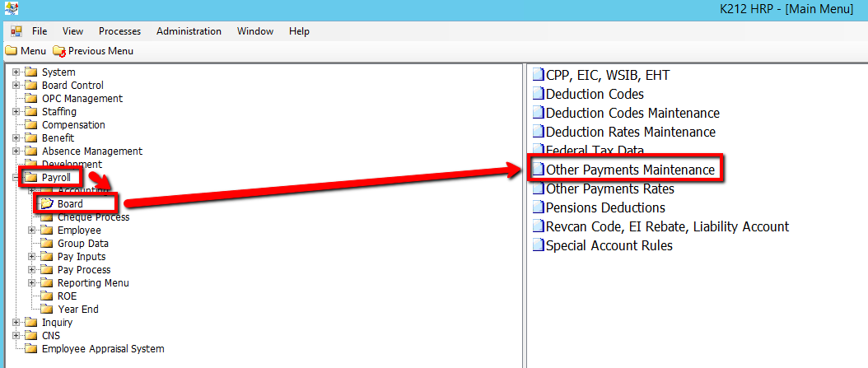Viewport: 868px width, 368px height.
Task: Open the Processes menu
Action: click(x=119, y=31)
